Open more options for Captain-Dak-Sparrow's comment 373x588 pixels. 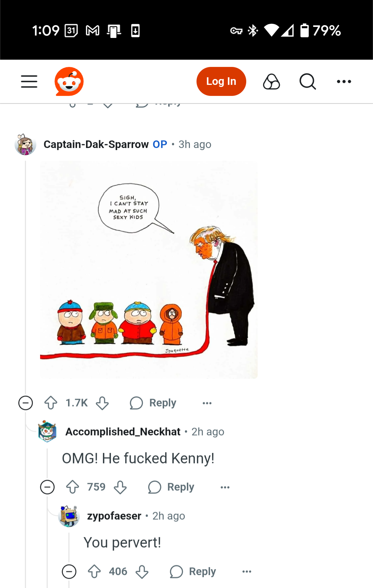[x=207, y=403]
